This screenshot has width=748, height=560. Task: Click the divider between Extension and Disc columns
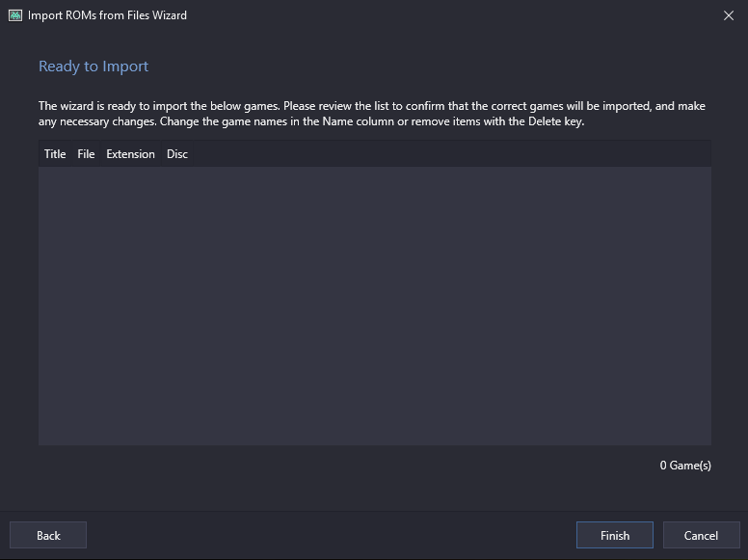click(161, 154)
